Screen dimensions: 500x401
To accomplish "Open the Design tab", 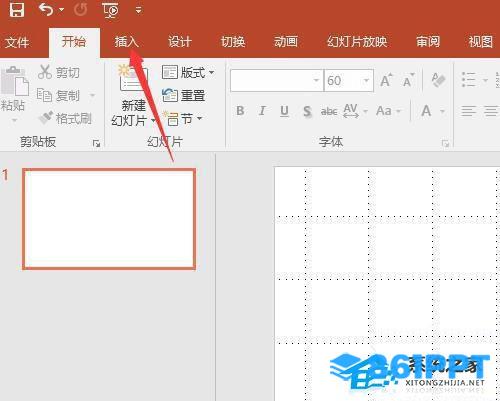I will pyautogui.click(x=180, y=42).
